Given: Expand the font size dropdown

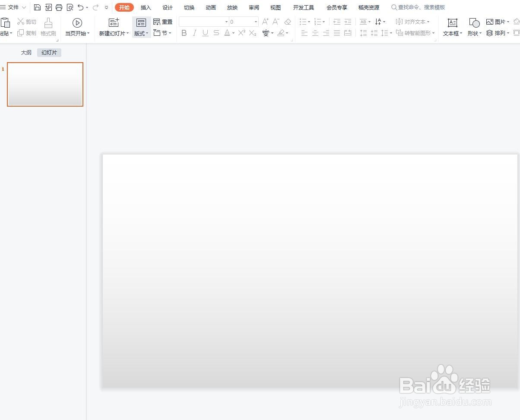Looking at the screenshot, I should point(255,21).
